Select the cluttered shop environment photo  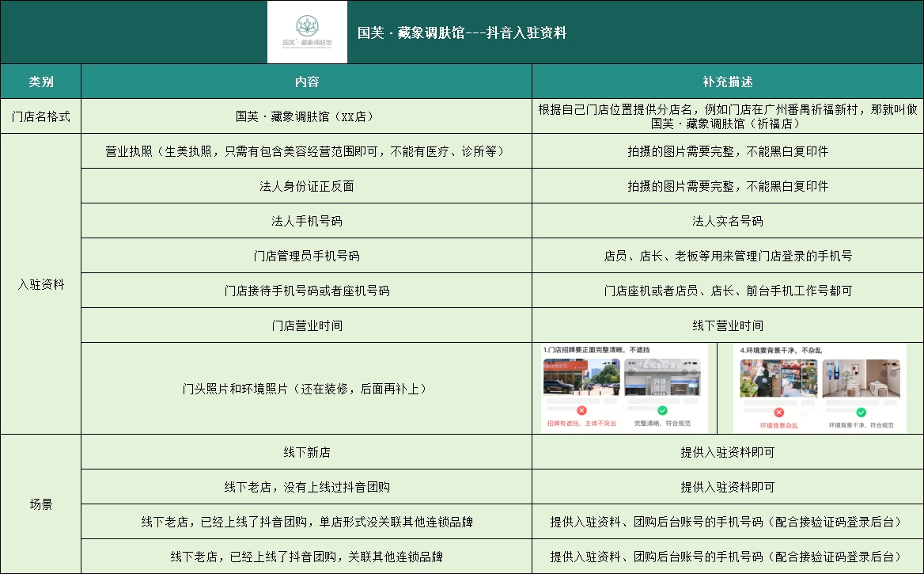(778, 378)
